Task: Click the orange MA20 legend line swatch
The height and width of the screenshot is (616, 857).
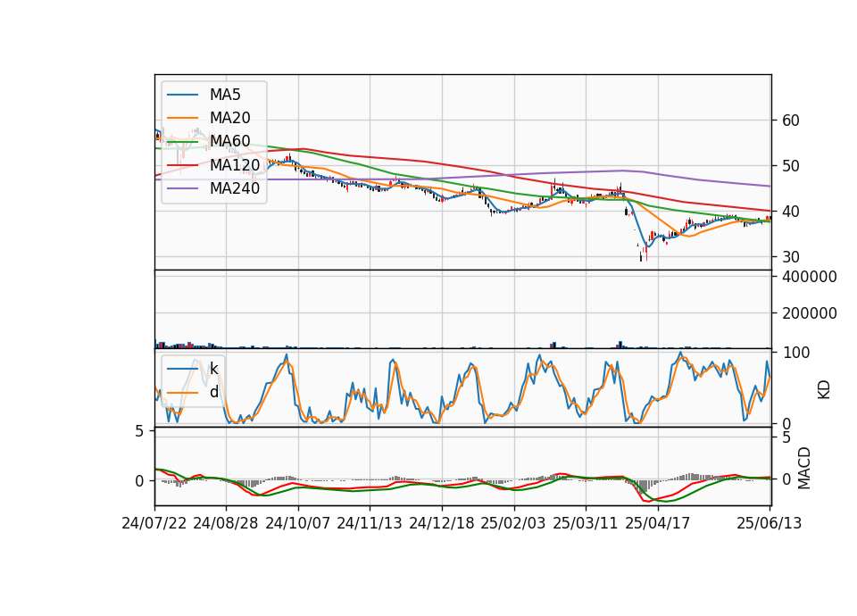Action: coord(182,118)
